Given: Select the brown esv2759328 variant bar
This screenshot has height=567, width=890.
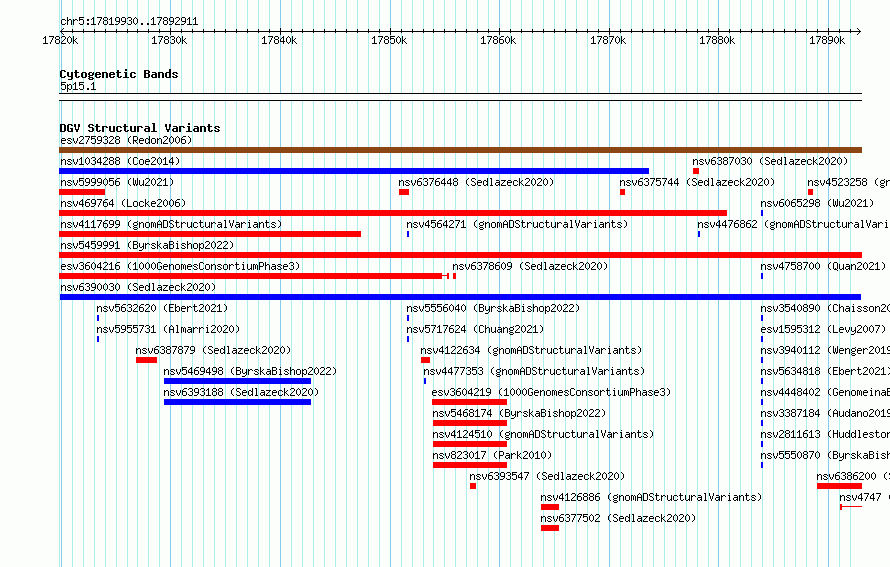Looking at the screenshot, I should (x=460, y=150).
